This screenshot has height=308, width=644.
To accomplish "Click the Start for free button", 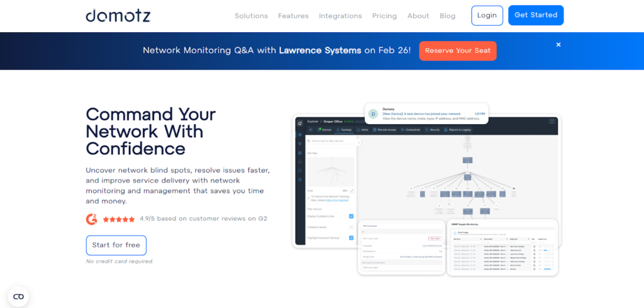I will pos(116,245).
